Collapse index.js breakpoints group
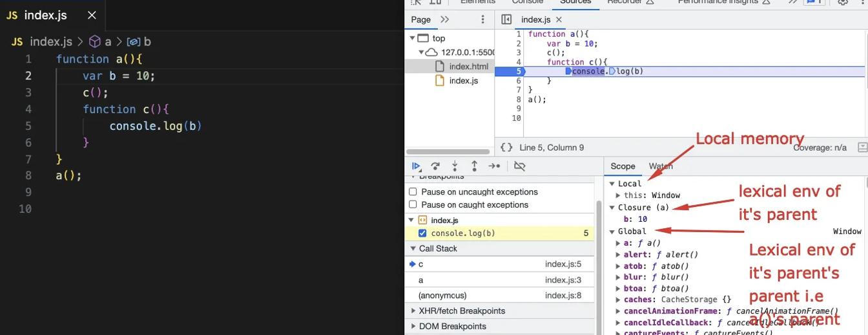The width and height of the screenshot is (868, 335). pyautogui.click(x=411, y=221)
